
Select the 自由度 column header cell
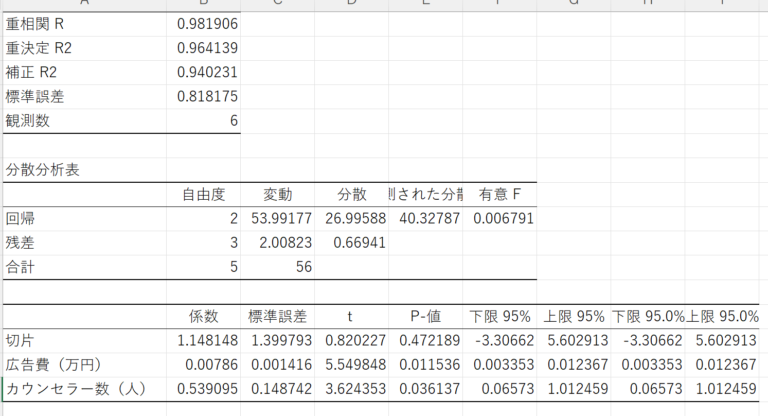click(203, 194)
